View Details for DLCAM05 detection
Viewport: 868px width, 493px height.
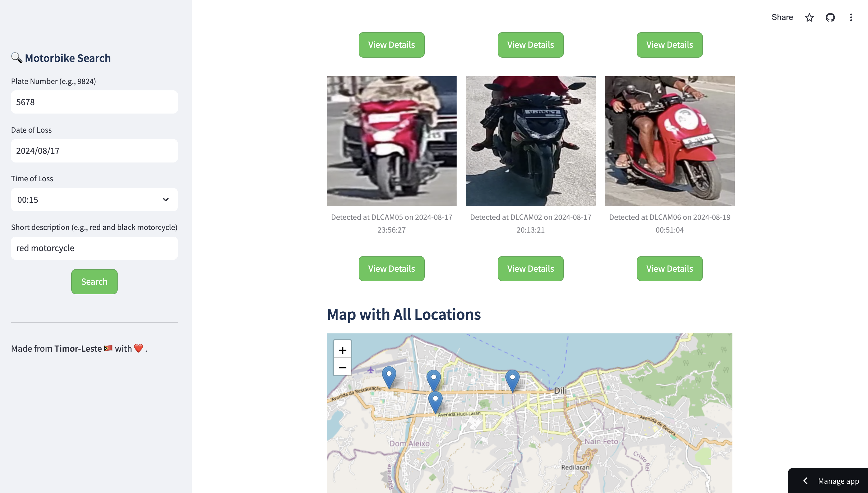[391, 269]
